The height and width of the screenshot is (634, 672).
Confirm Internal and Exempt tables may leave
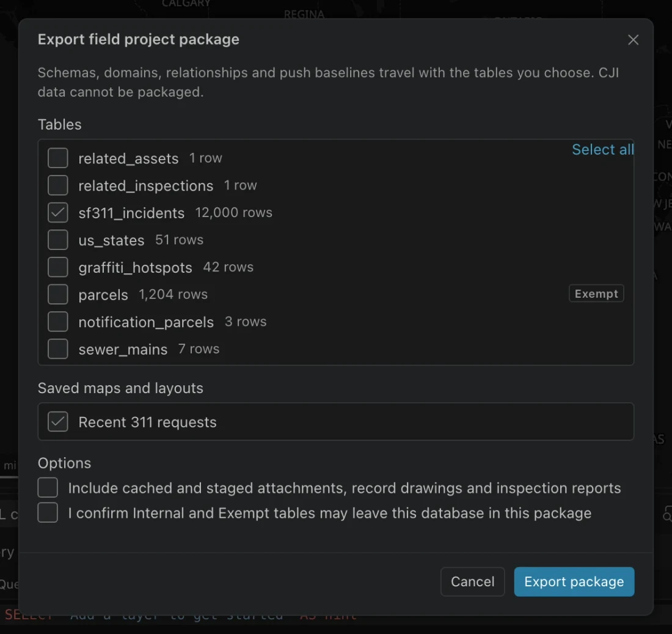point(48,512)
